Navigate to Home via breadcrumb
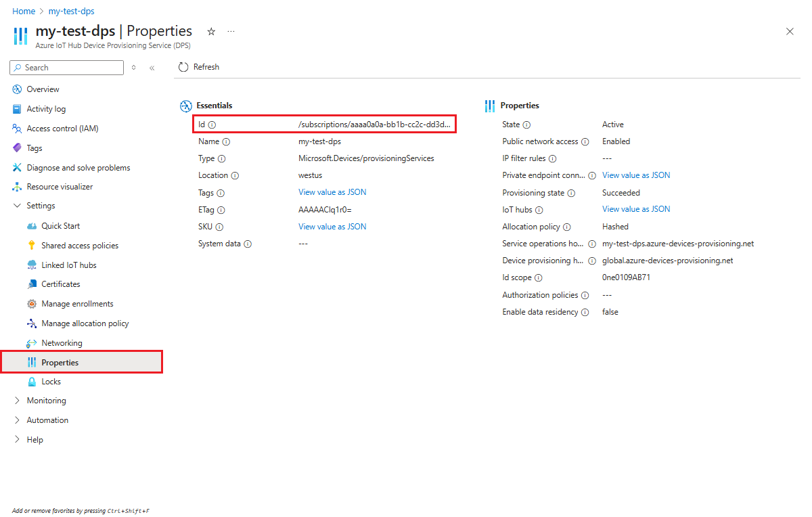Viewport: 812px width, 517px height. [x=24, y=11]
